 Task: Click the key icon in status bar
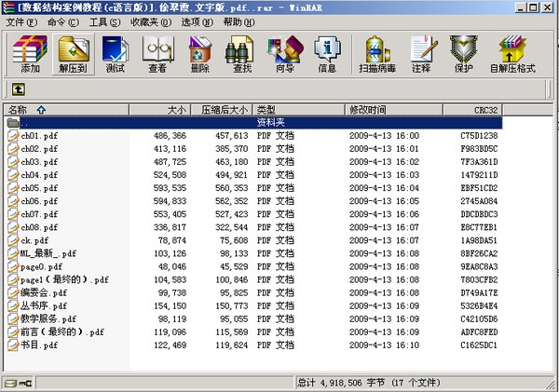point(25,383)
